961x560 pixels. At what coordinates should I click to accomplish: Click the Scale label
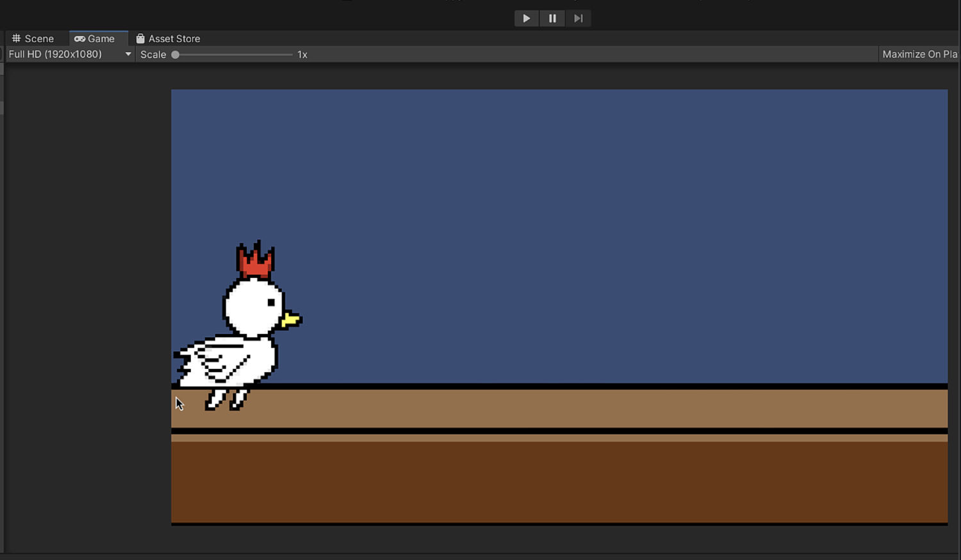[153, 54]
